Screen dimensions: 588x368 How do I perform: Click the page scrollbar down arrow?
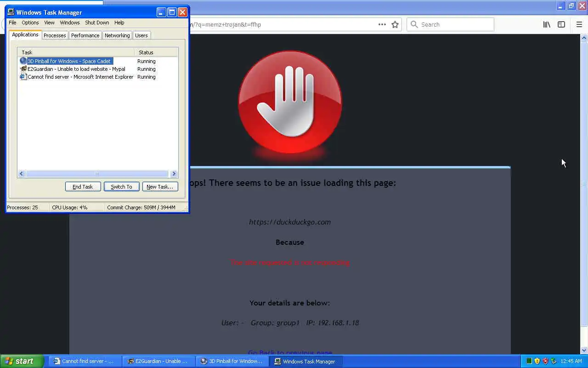click(584, 351)
